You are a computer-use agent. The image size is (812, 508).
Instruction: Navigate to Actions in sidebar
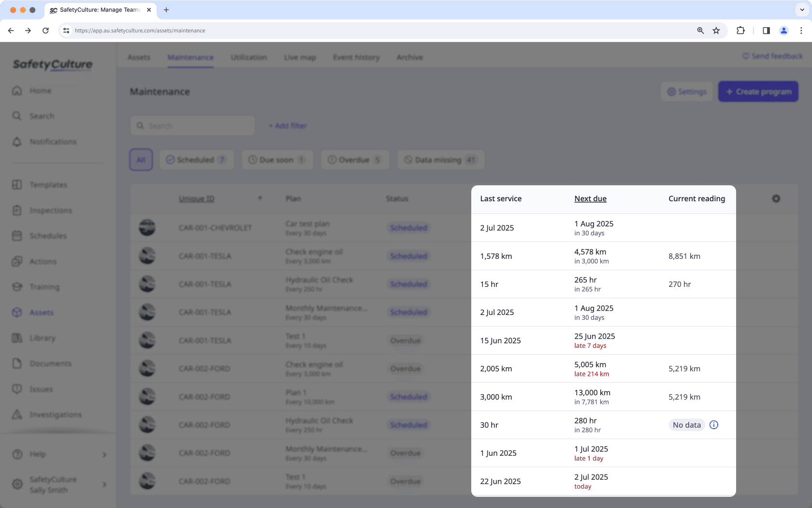click(43, 261)
